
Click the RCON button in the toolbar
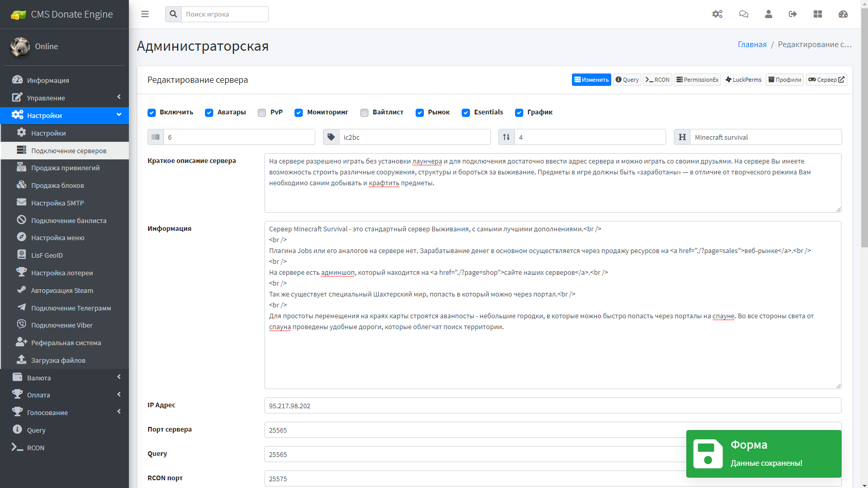point(657,80)
